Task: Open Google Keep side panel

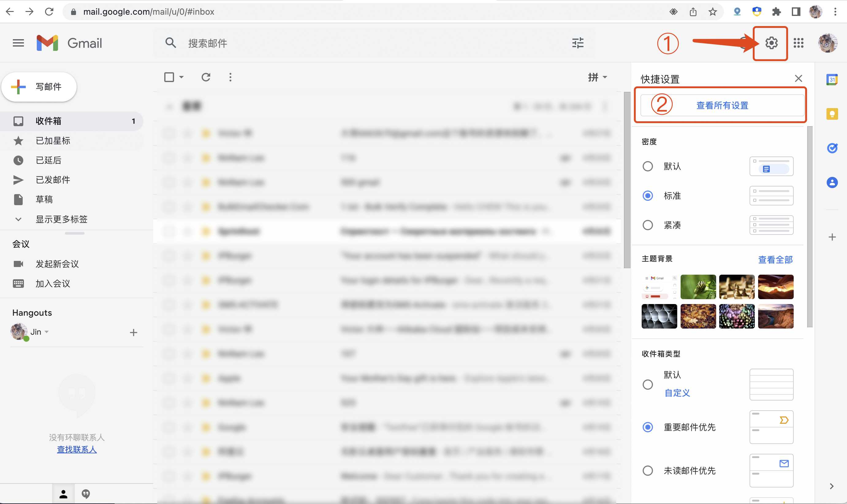Action: tap(832, 114)
